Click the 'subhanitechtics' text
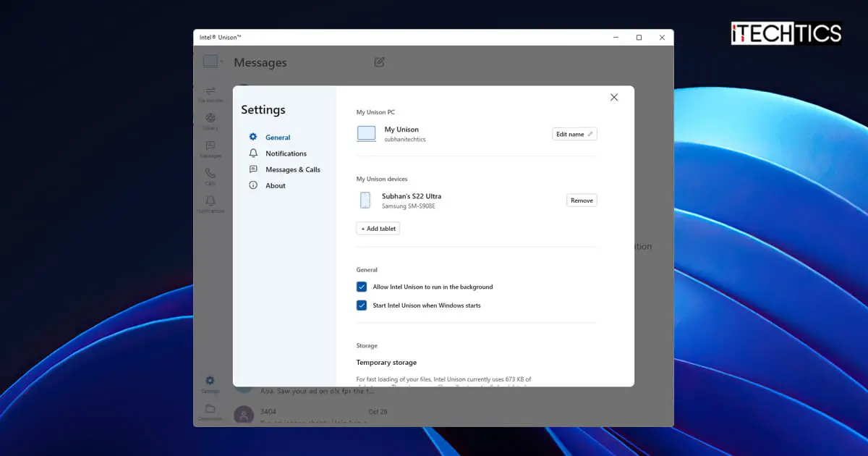This screenshot has width=868, height=456. pos(405,140)
